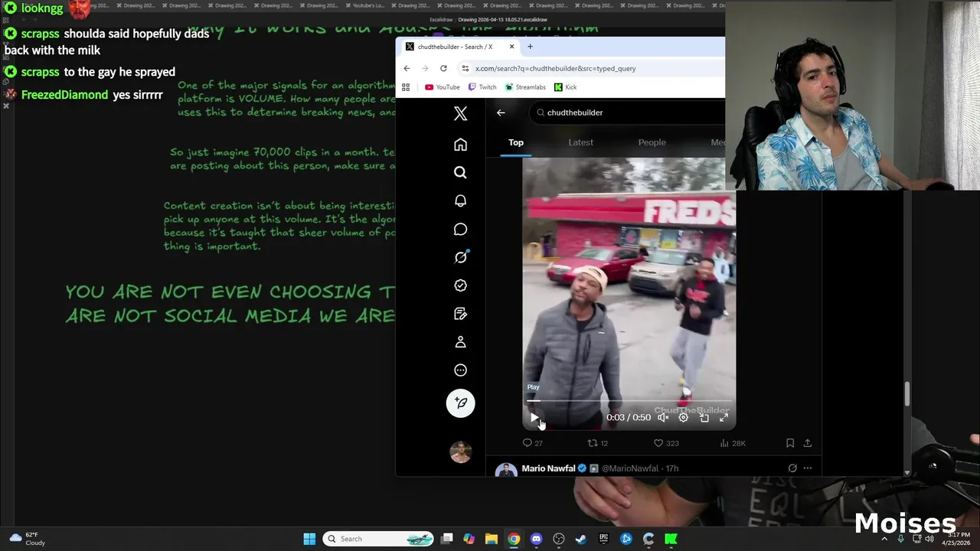Play the video in the post
The width and height of the screenshot is (980, 551).
coord(534,417)
